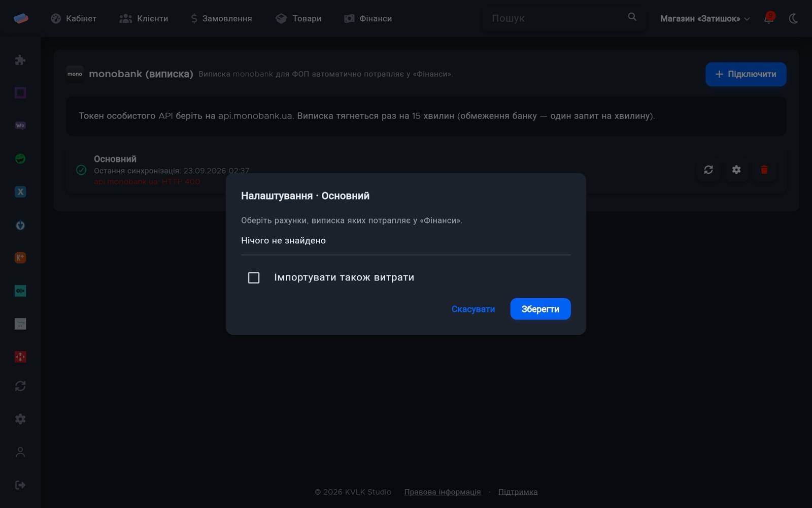Click the Налаштування · Основний dialog title

coord(305,196)
